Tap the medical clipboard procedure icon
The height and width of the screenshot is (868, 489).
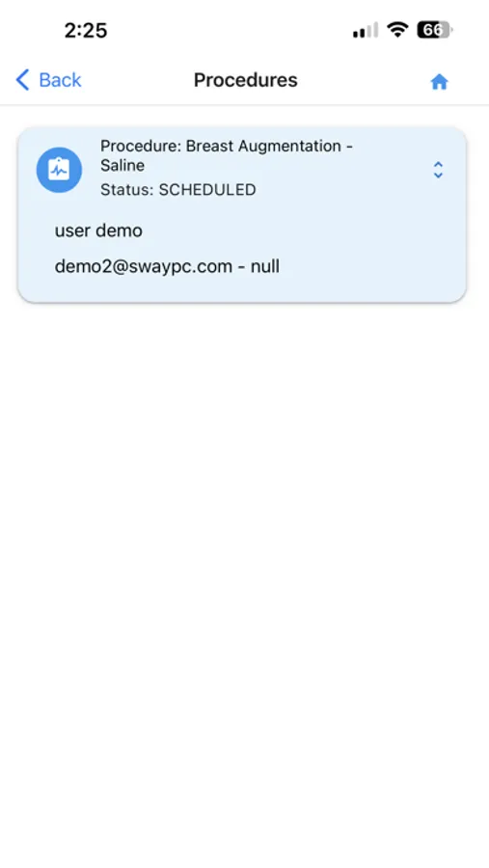coord(59,170)
